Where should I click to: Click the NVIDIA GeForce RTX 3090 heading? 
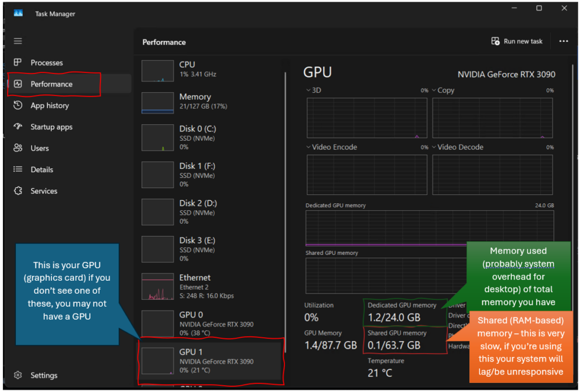tap(506, 75)
